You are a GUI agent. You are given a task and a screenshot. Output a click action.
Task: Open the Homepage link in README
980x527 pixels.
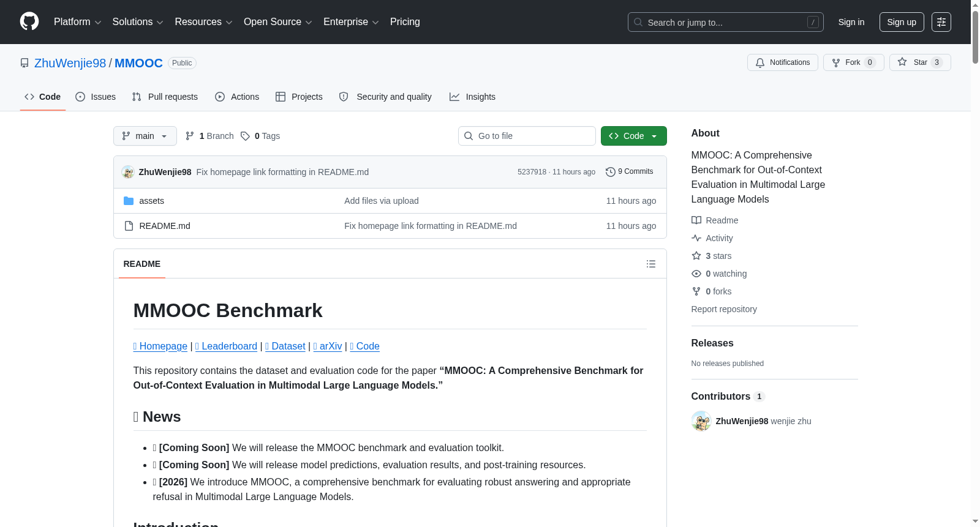tap(160, 346)
